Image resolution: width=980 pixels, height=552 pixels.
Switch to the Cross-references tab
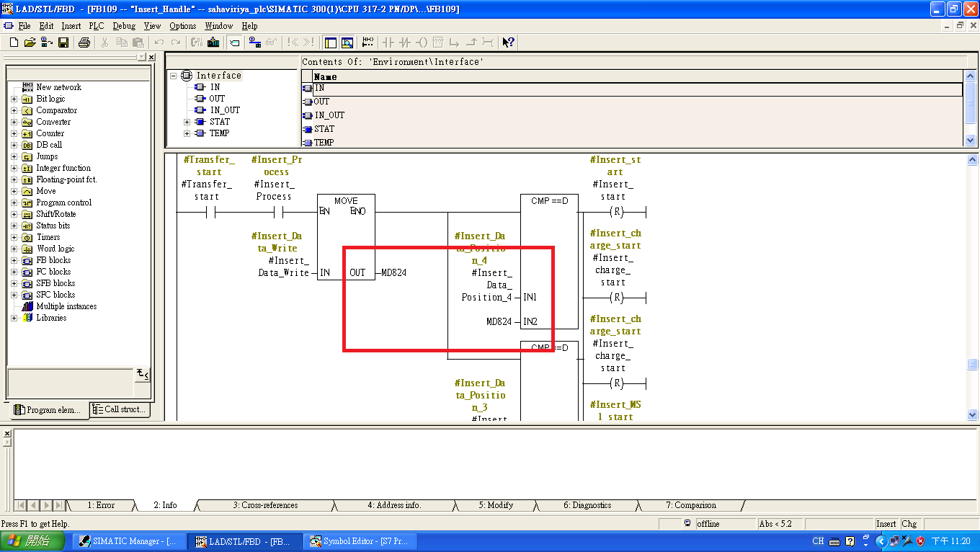tap(264, 505)
